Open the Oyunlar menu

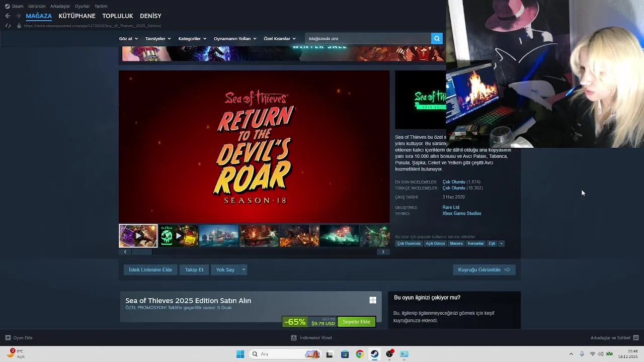tap(83, 6)
